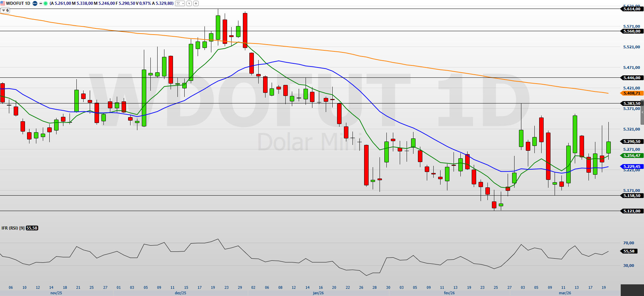Click the current price tag 5.290,50

(x=631, y=141)
